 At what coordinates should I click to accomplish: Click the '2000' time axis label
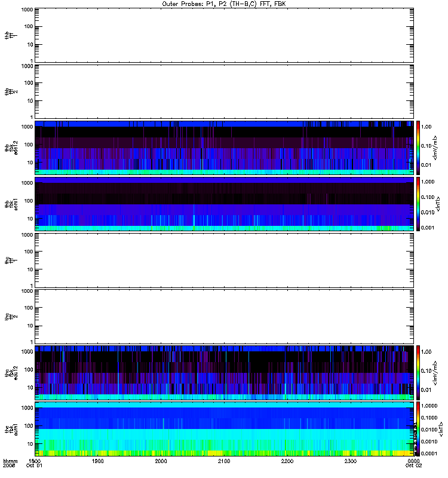coord(161,461)
